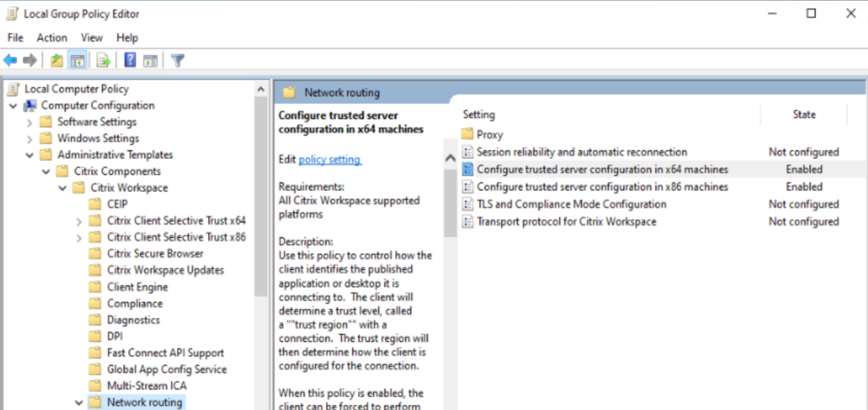Select the Citrix Secure Browser tree item
This screenshot has width=868, height=410.
155,254
